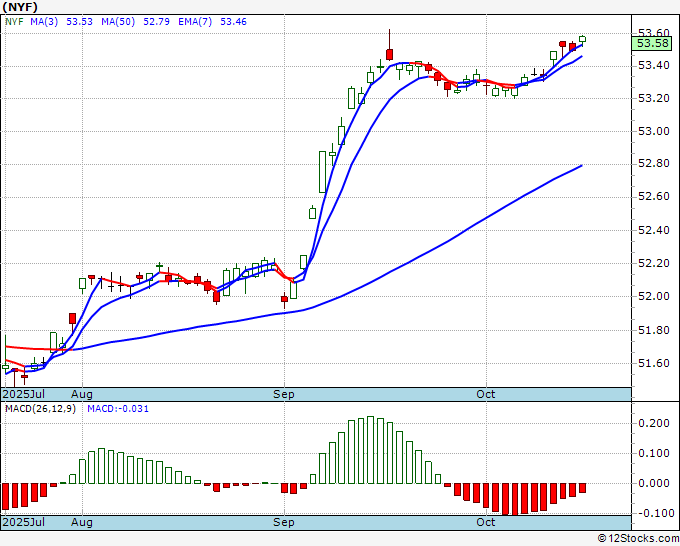Click the MA(3) legend label

point(44,22)
